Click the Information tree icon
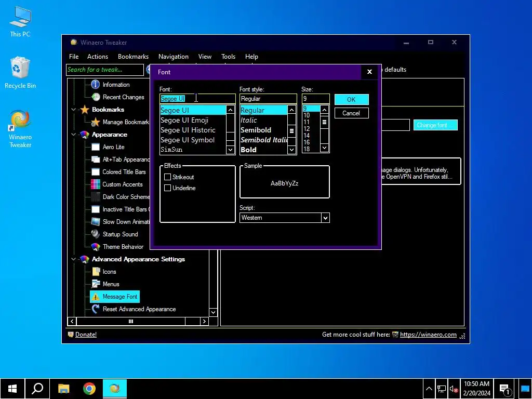The image size is (532, 399). coord(96,85)
